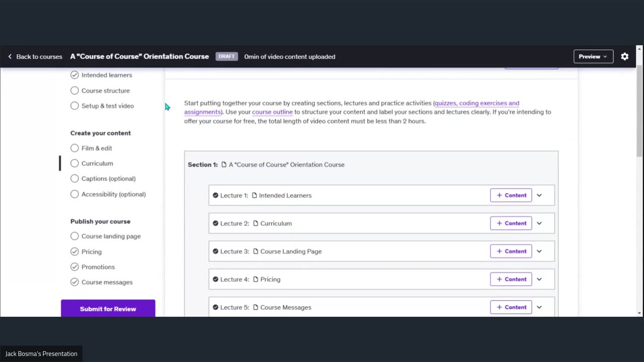Image resolution: width=644 pixels, height=362 pixels.
Task: Toggle the Accessibility (optional) circle
Action: pyautogui.click(x=74, y=194)
